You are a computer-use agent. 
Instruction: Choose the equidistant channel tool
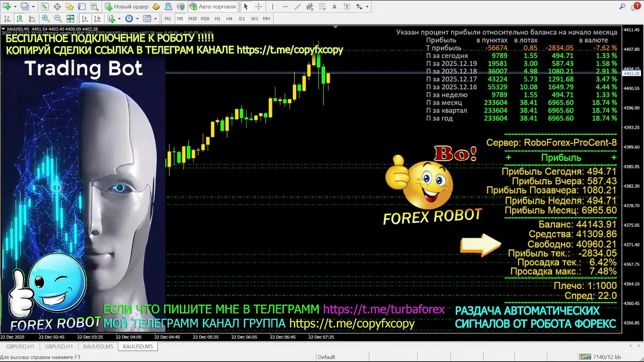(309, 7)
